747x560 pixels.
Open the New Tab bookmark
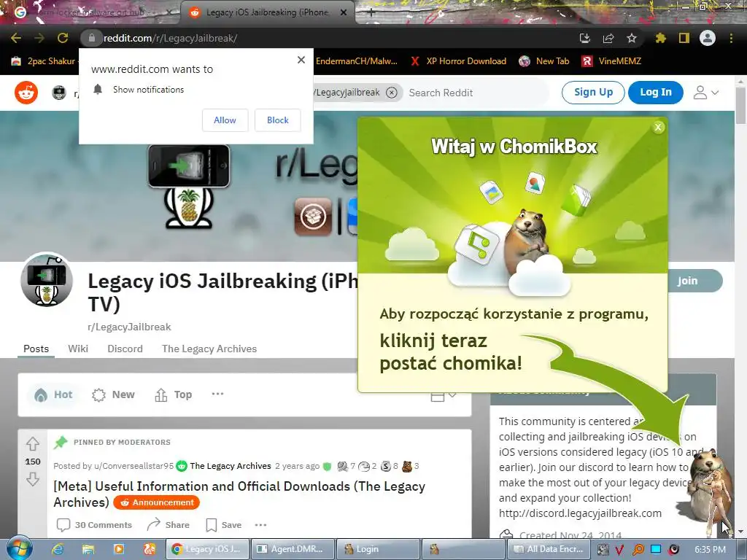pyautogui.click(x=544, y=61)
